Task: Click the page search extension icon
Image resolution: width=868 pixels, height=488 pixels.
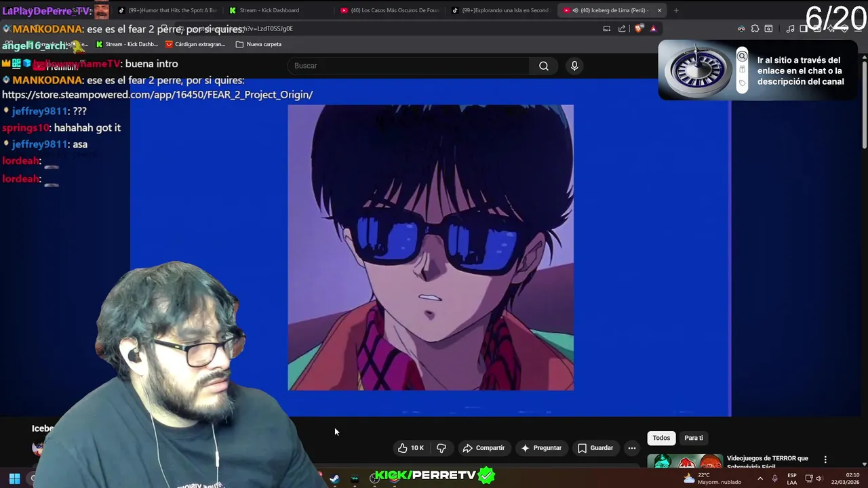Action: click(x=768, y=28)
